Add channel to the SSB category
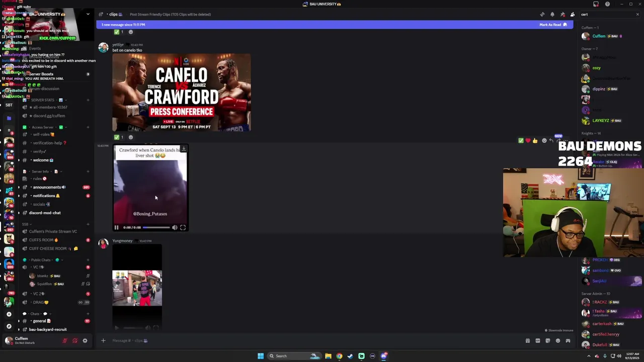The width and height of the screenshot is (644, 362). coord(88,224)
